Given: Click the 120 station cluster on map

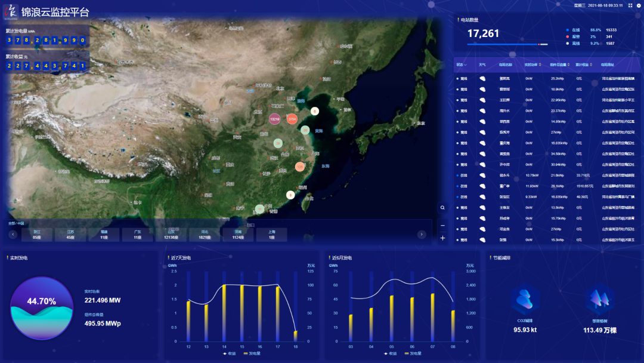Looking at the screenshot, I should pyautogui.click(x=300, y=167).
